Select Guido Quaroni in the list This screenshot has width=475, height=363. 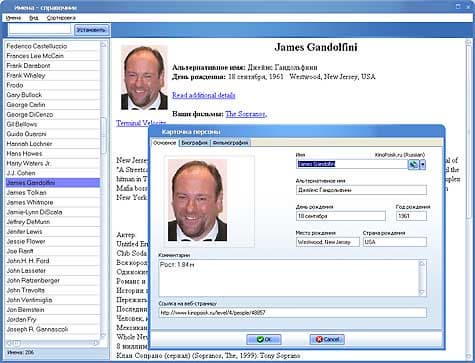[53, 134]
